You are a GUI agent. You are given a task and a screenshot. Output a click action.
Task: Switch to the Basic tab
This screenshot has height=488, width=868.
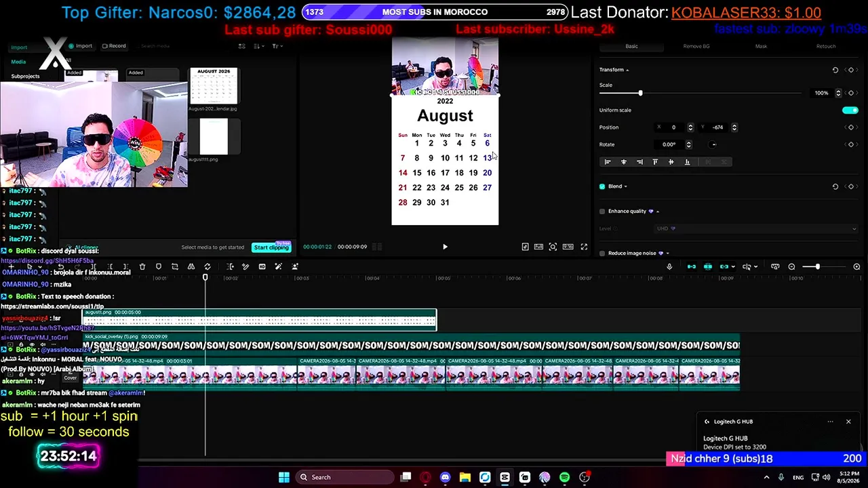tap(631, 46)
